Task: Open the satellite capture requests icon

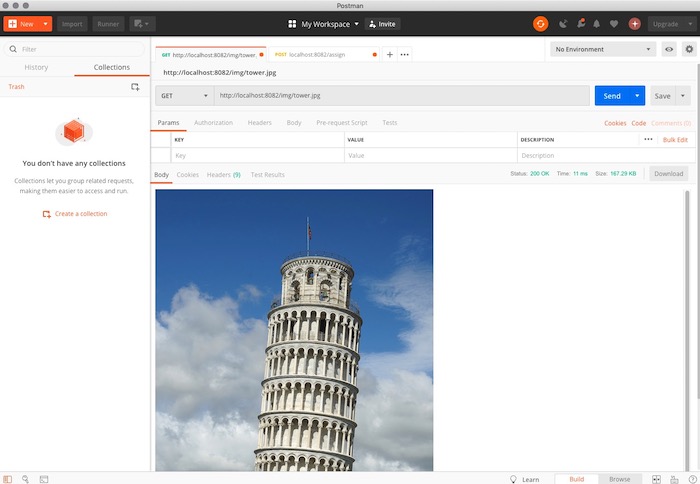Action: pos(563,24)
